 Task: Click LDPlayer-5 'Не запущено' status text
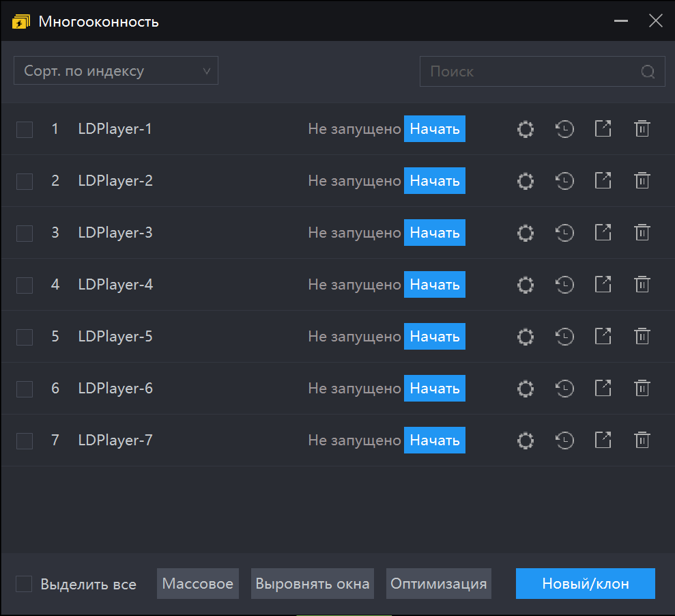[x=354, y=337]
